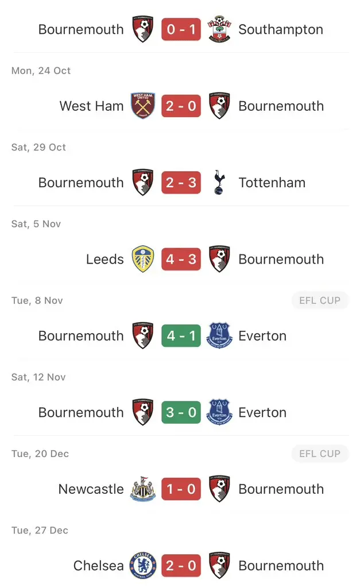The height and width of the screenshot is (588, 364).
Task: Open the red 2 - 3 score badge
Action: point(181,183)
